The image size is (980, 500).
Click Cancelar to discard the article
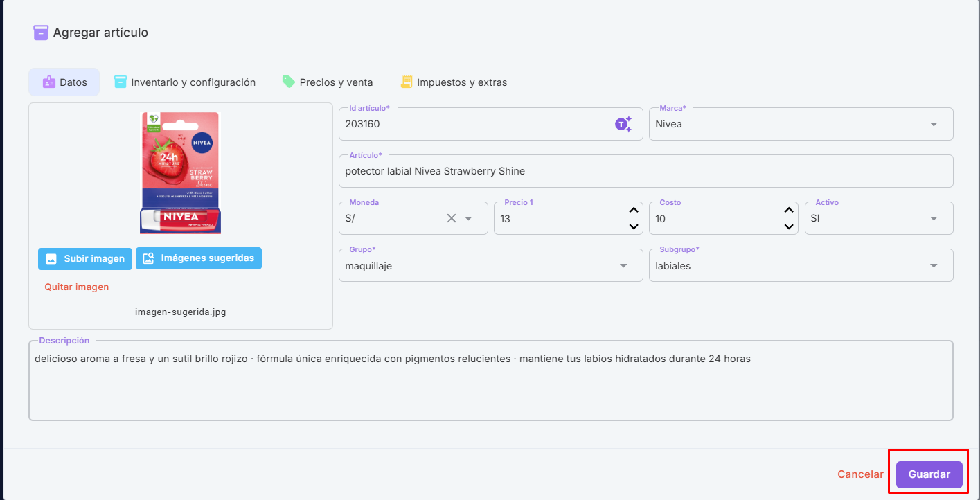tap(860, 474)
